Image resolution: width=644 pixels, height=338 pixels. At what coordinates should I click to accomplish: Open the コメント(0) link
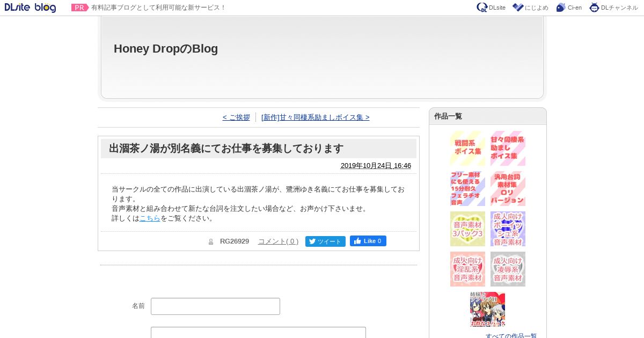pos(278,241)
